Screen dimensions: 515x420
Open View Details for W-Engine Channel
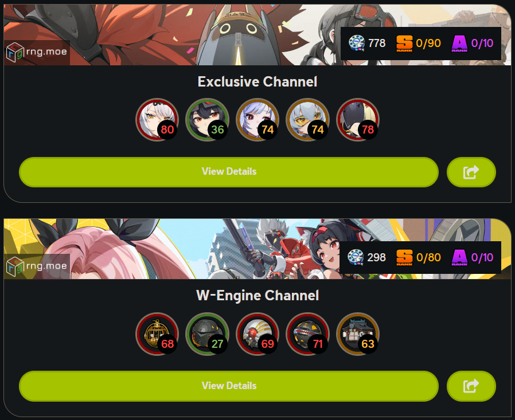(x=229, y=386)
